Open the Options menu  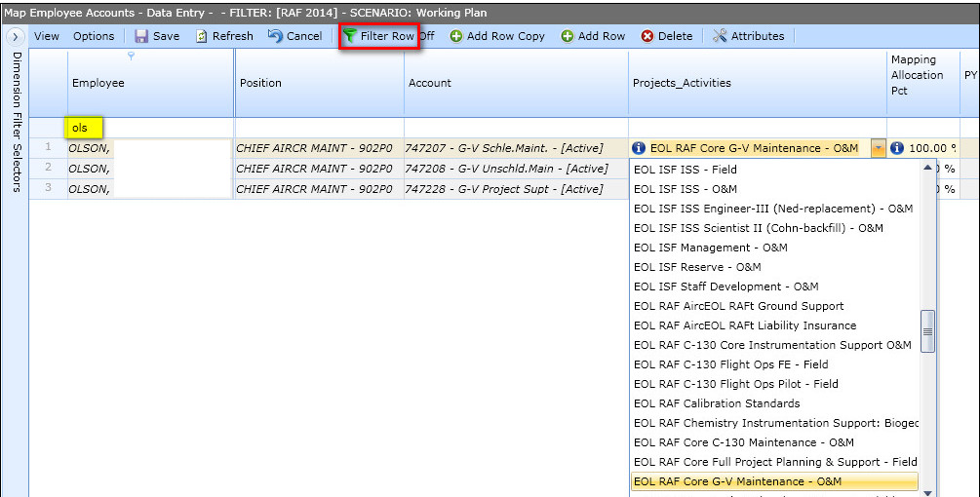click(94, 36)
